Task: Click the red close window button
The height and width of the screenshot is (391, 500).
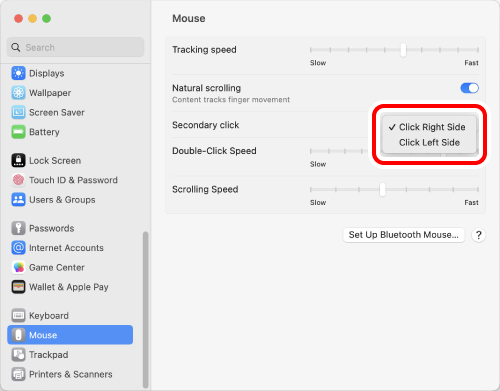Action: 18,18
